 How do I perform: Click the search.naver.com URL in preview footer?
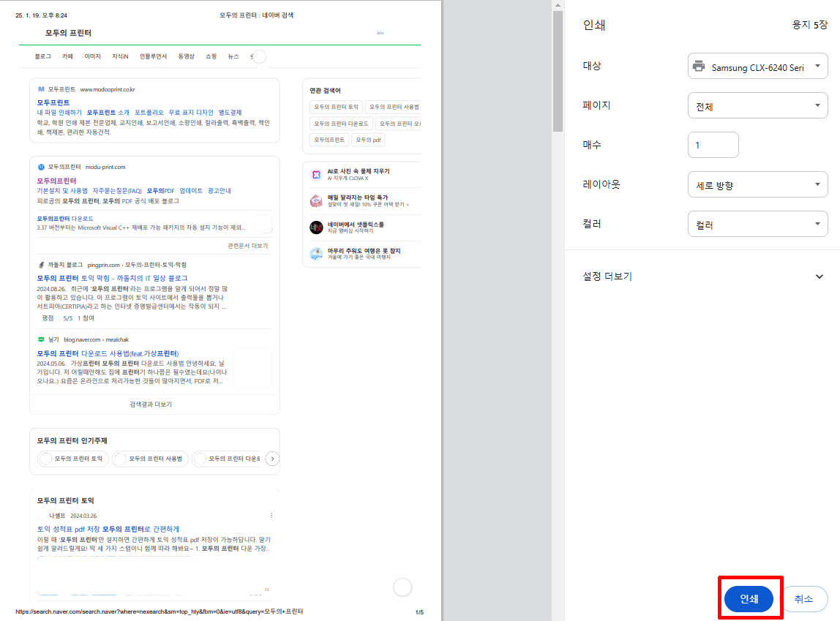coord(159,611)
